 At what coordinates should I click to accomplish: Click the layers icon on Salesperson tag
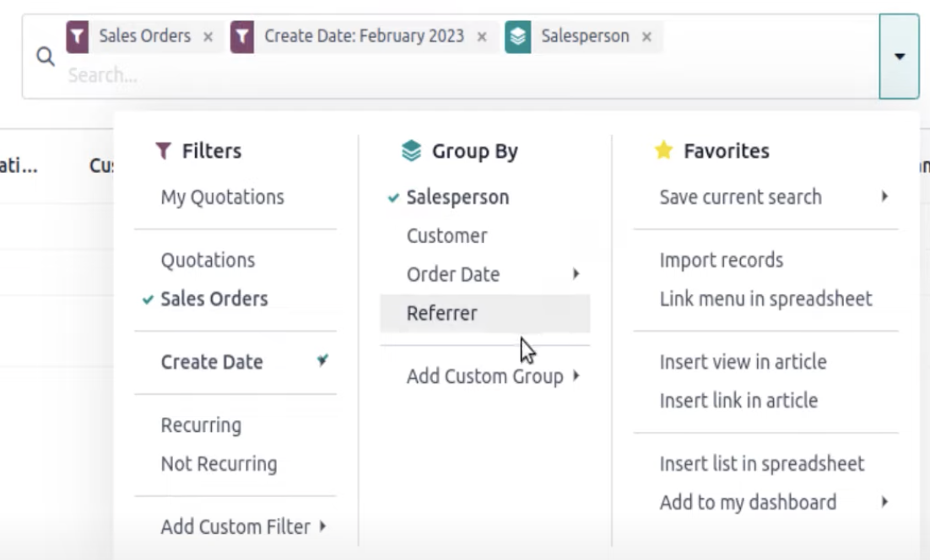[x=518, y=37]
